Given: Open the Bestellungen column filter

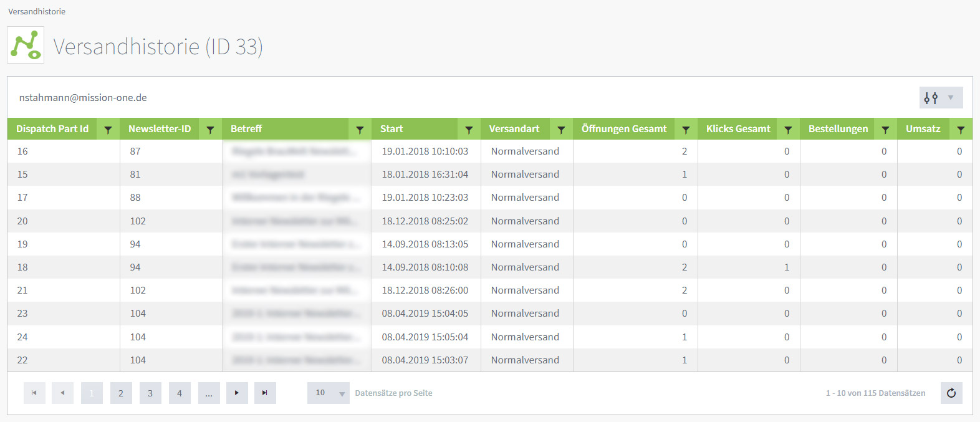Looking at the screenshot, I should tap(885, 130).
